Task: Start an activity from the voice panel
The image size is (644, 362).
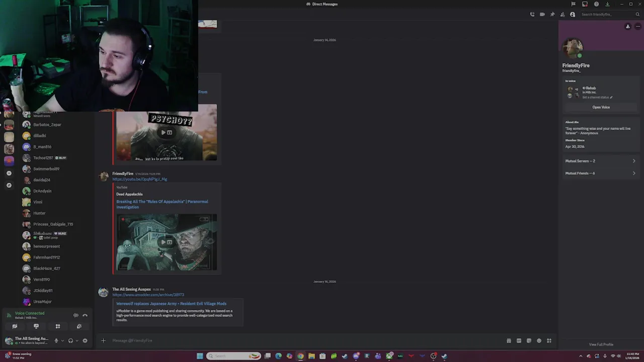Action: (58, 326)
